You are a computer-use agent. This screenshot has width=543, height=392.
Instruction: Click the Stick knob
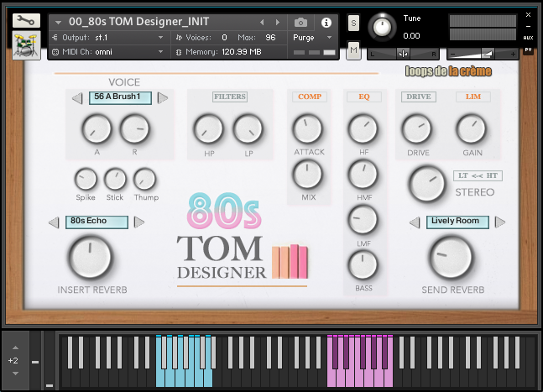(115, 179)
